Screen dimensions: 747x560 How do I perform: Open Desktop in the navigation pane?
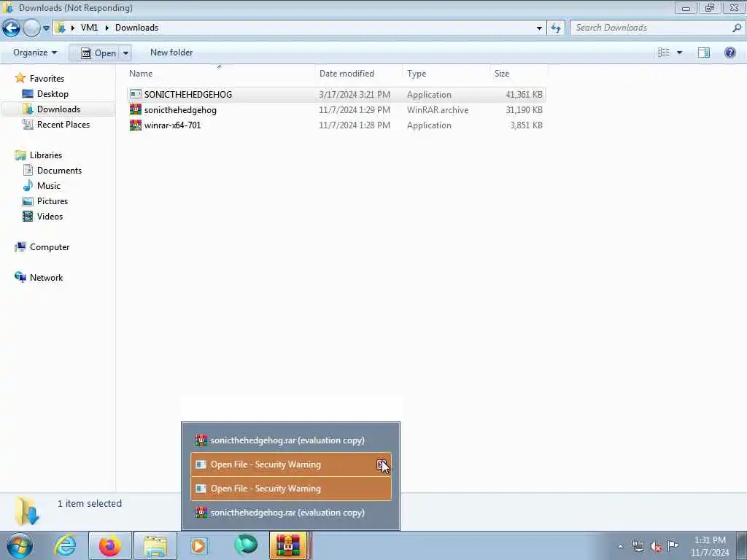click(53, 94)
